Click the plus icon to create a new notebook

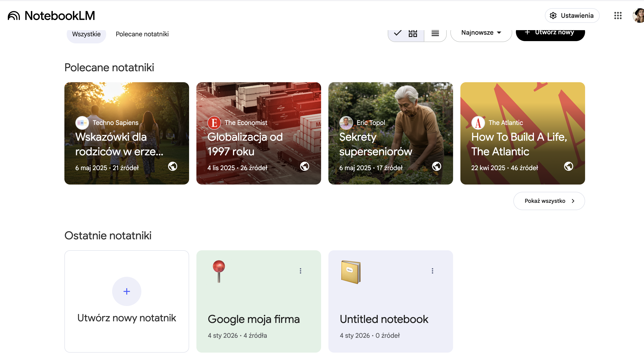[127, 291]
